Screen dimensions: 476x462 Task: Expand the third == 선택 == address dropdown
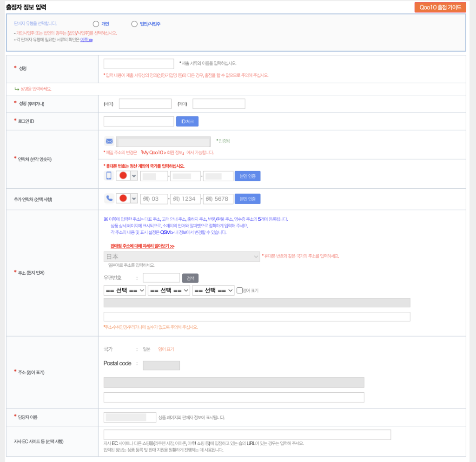pyautogui.click(x=213, y=290)
